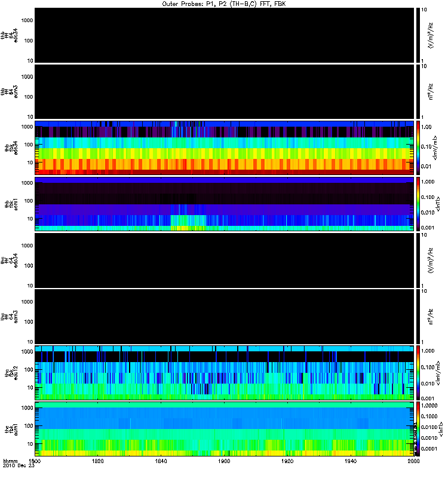Click the 1820 time axis label
Image resolution: width=448 pixels, height=478 pixels.
97,461
